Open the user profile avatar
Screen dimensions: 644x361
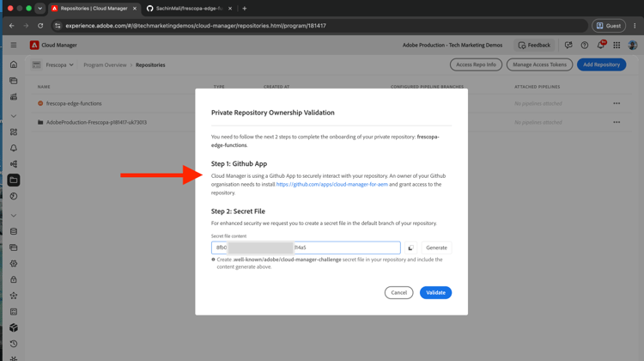pos(633,45)
